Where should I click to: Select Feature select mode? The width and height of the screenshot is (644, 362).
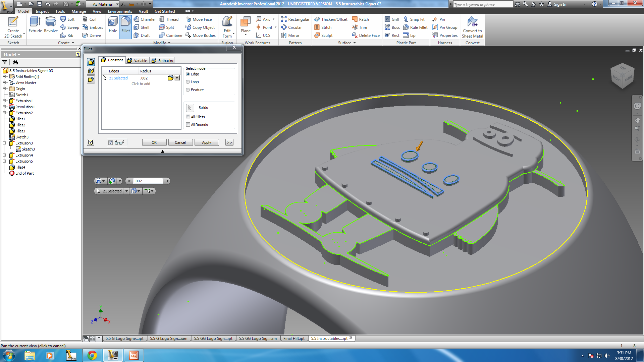(x=188, y=90)
